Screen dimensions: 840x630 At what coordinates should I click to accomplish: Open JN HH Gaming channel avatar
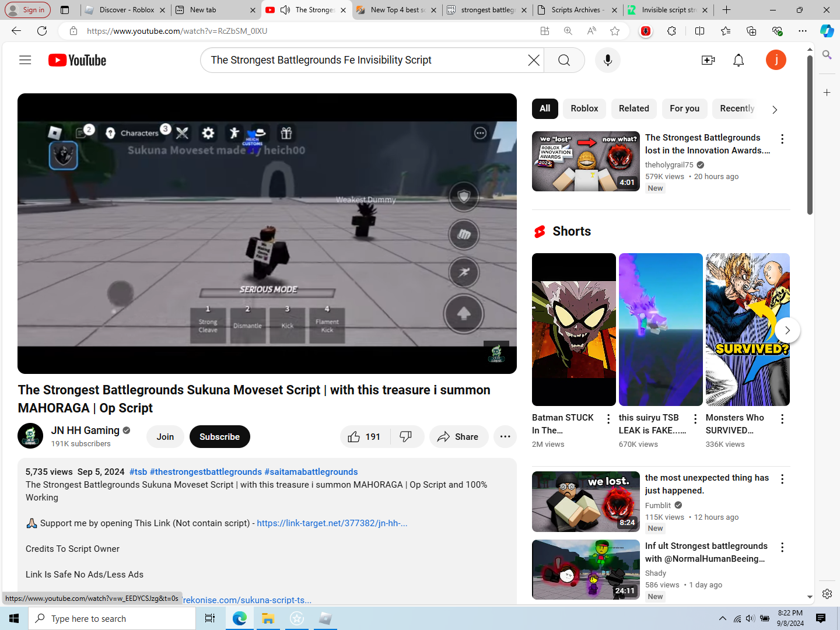coord(30,436)
